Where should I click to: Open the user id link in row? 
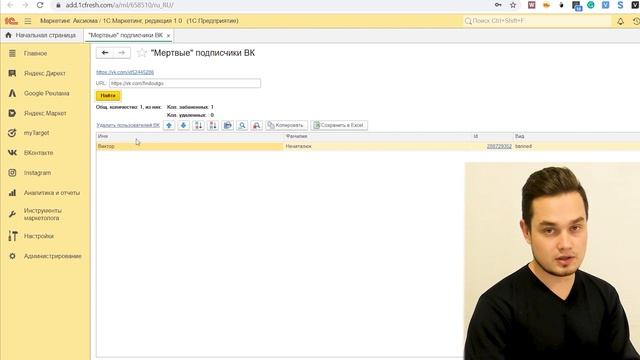click(499, 146)
